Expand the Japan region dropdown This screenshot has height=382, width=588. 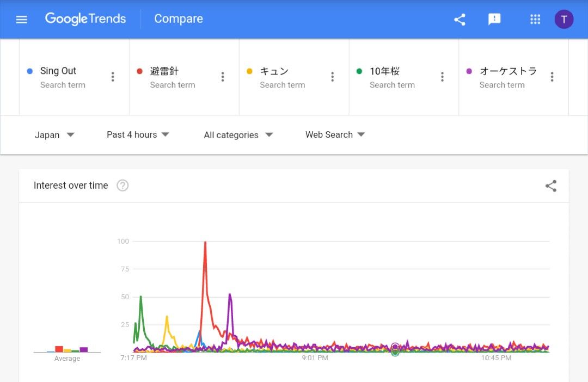tap(54, 134)
